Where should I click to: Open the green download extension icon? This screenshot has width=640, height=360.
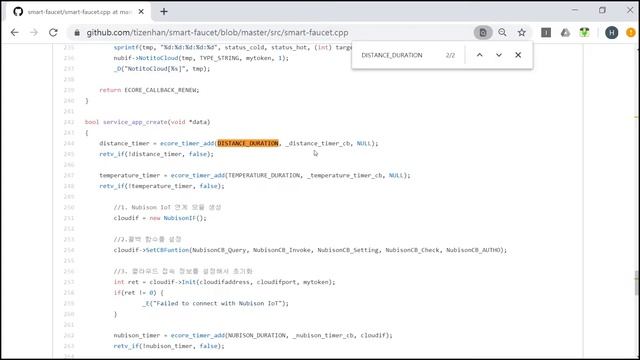tap(584, 33)
